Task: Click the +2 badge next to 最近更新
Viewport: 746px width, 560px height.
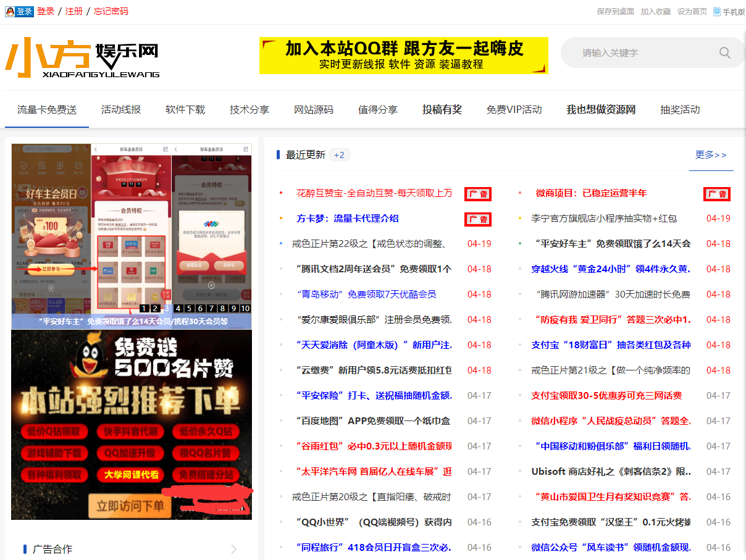Action: click(338, 155)
